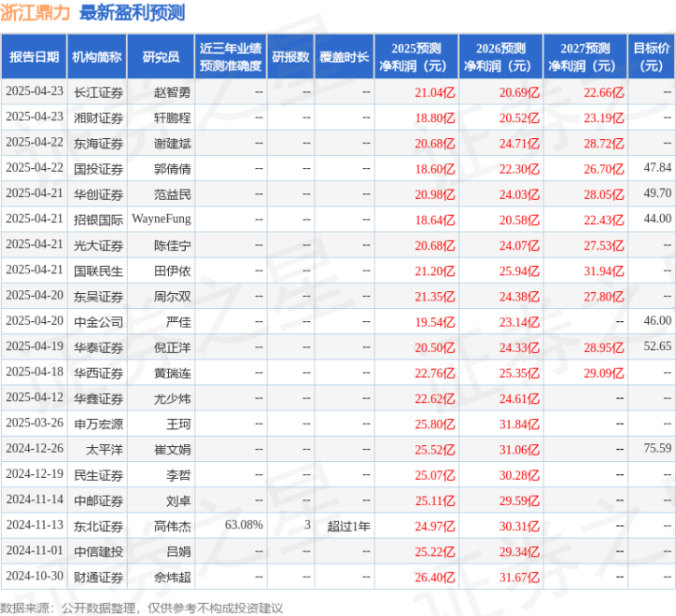
Task: Select the 东北证券 institution row
Action: click(98, 525)
